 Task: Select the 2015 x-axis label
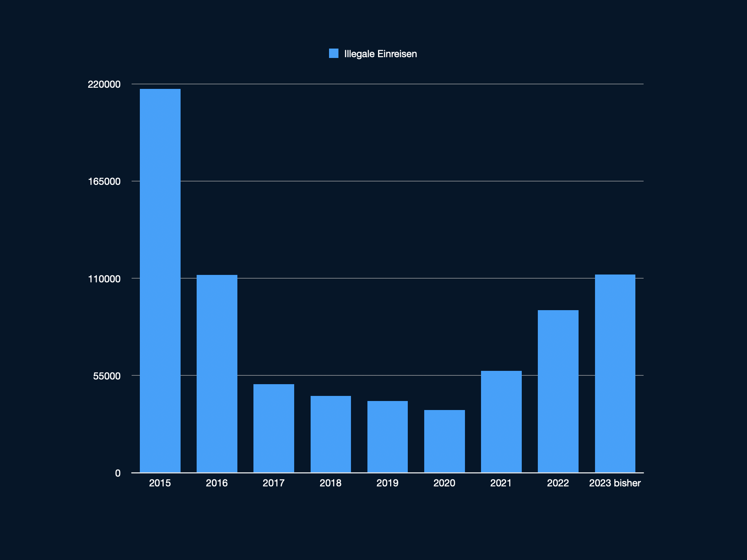click(x=160, y=483)
